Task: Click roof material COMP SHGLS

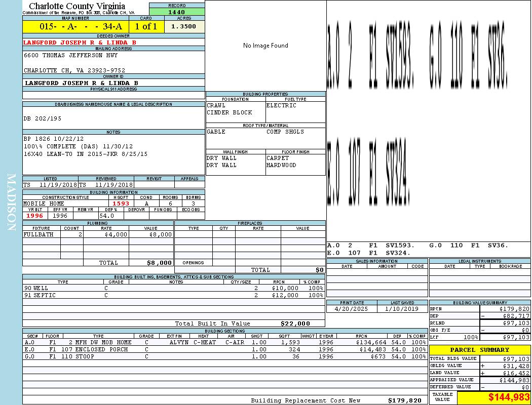Action: 285,132
